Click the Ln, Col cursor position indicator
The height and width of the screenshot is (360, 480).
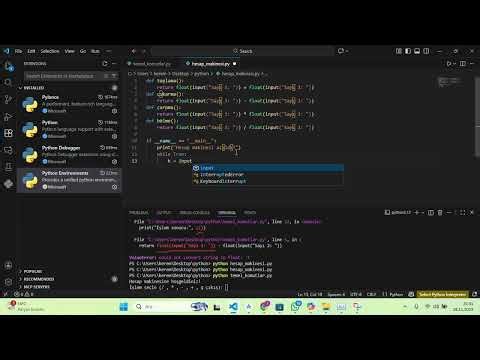coord(310,294)
